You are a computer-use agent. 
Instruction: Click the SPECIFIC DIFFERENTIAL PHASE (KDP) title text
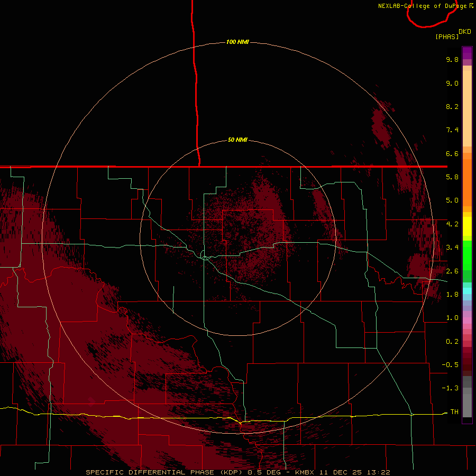point(165,472)
